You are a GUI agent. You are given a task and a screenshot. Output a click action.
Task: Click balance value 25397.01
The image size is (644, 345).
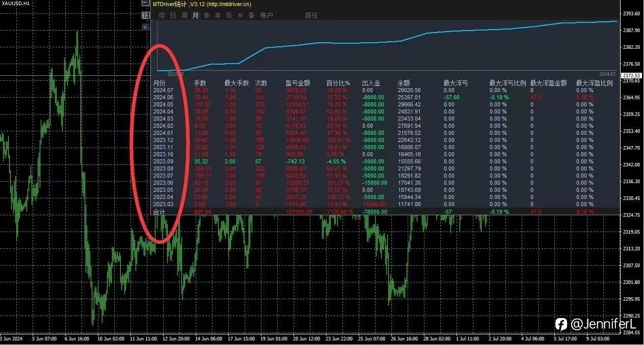409,97
